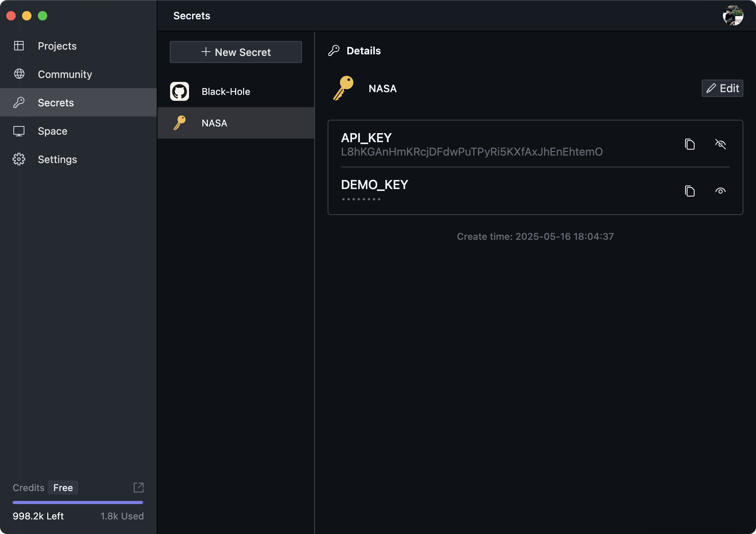
Task: Hide the revealed API_KEY value
Action: (720, 144)
